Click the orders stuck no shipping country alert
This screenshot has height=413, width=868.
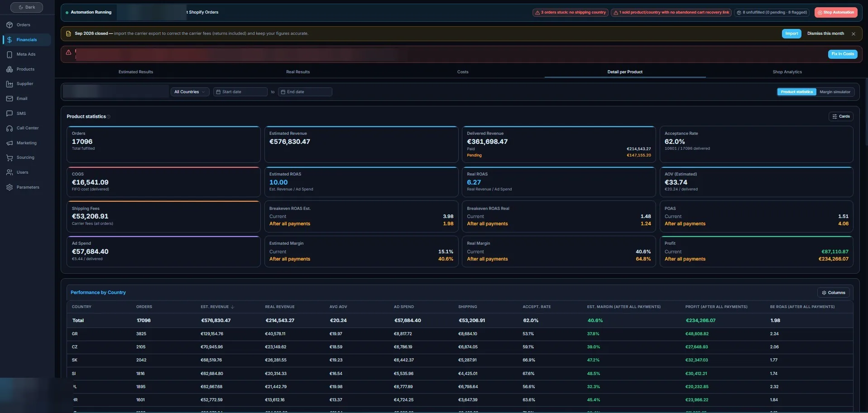pyautogui.click(x=570, y=13)
